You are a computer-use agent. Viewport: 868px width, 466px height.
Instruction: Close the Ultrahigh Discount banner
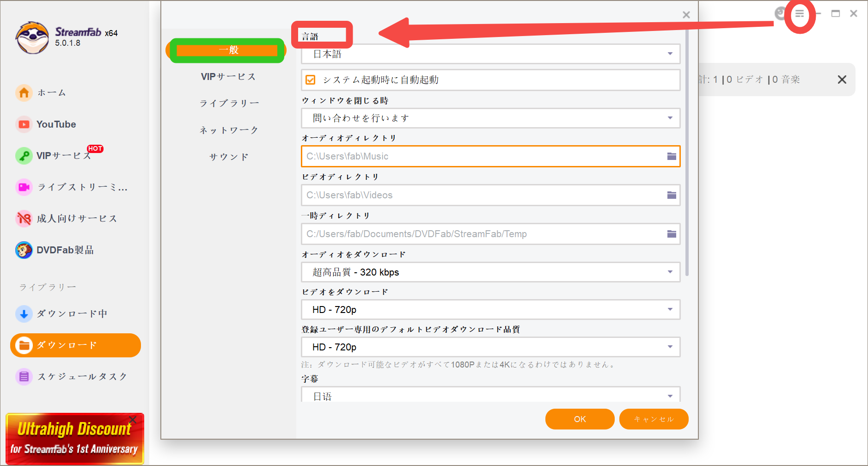pos(133,419)
